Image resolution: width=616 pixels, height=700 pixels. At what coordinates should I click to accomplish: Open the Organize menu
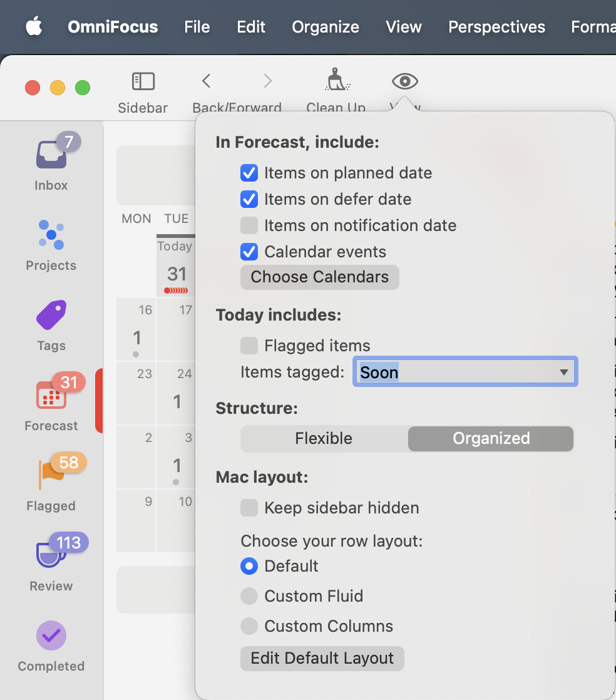(x=326, y=27)
